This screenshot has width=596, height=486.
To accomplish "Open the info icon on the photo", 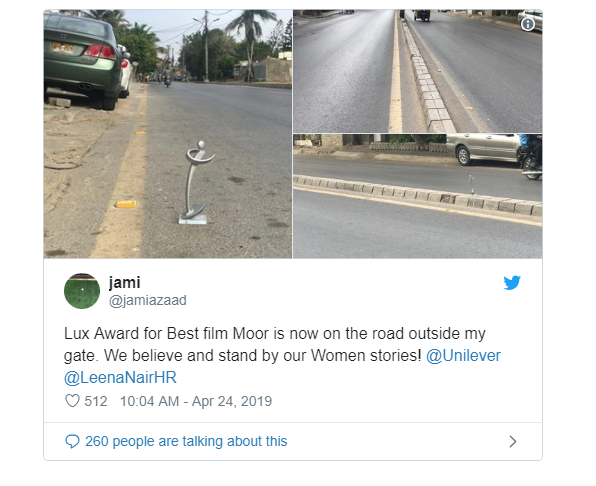I will pos(528,24).
